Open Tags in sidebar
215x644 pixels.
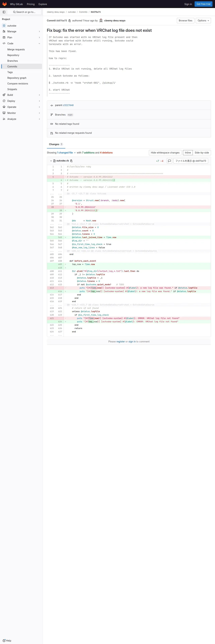(22, 72)
